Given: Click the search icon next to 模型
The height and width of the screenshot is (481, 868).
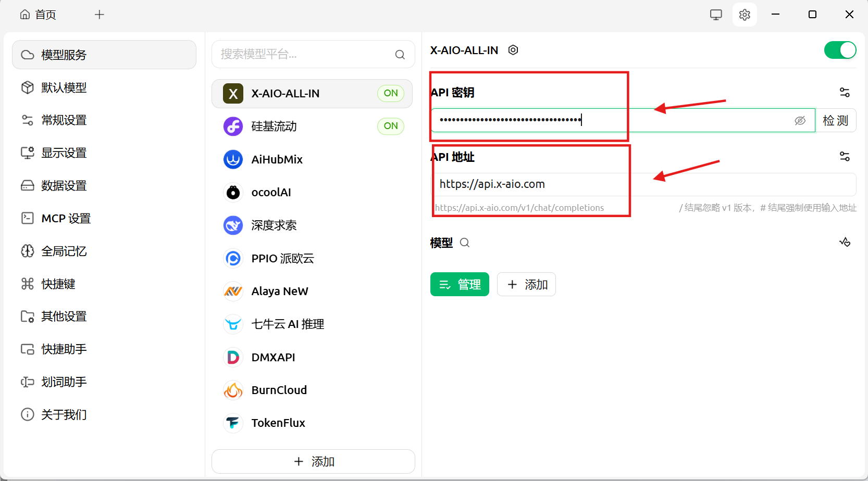Looking at the screenshot, I should (x=465, y=243).
